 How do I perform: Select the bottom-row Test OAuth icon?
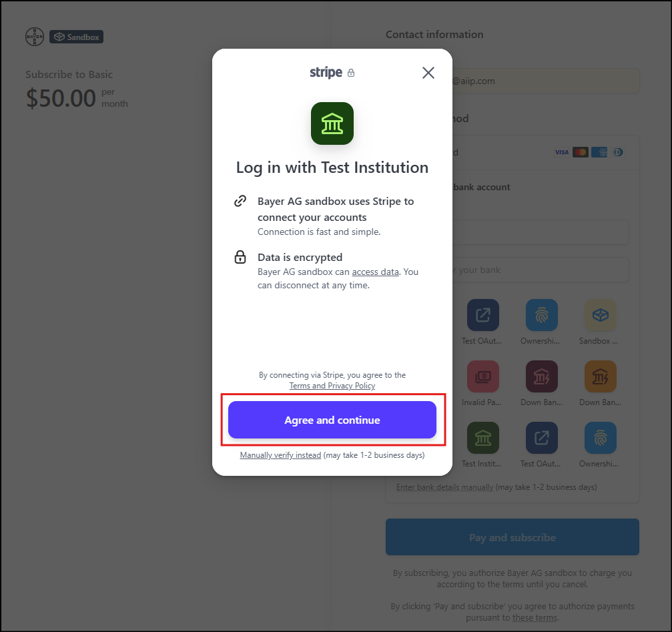point(542,438)
